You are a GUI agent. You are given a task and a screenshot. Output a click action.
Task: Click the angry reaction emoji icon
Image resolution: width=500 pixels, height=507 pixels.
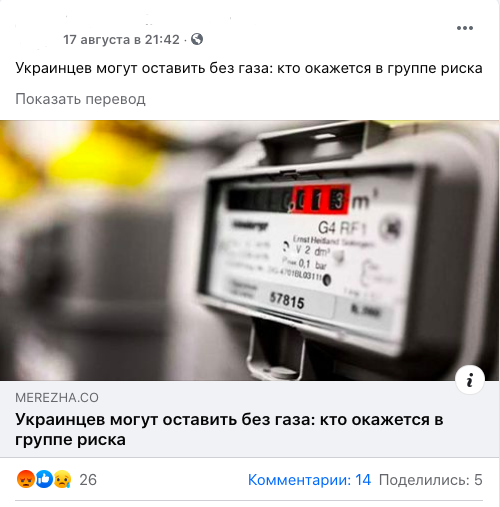(26, 479)
